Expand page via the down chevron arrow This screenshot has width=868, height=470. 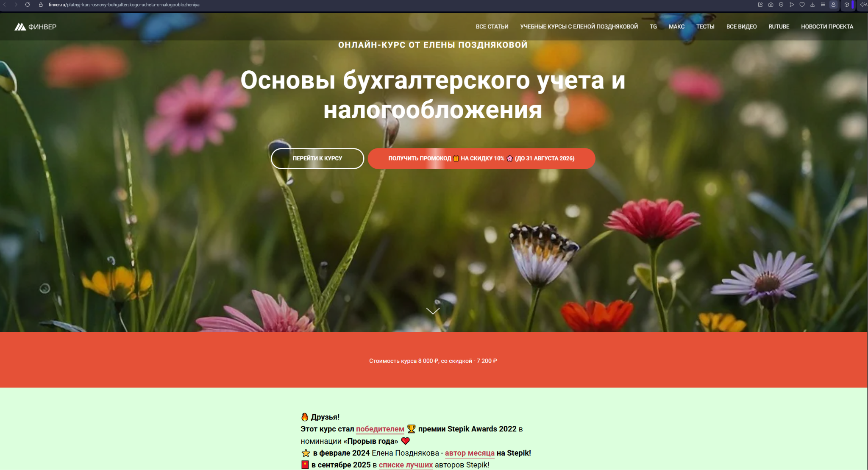point(433,311)
